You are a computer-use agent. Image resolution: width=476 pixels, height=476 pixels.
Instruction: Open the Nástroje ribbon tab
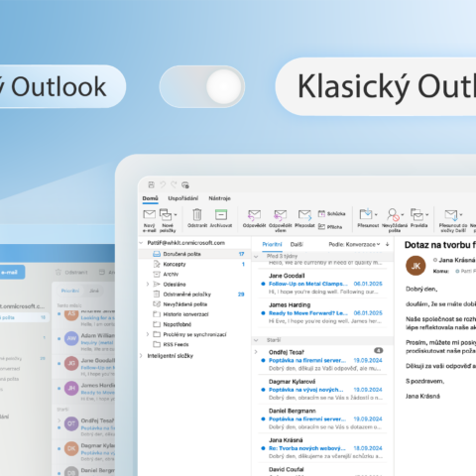pos(219,198)
